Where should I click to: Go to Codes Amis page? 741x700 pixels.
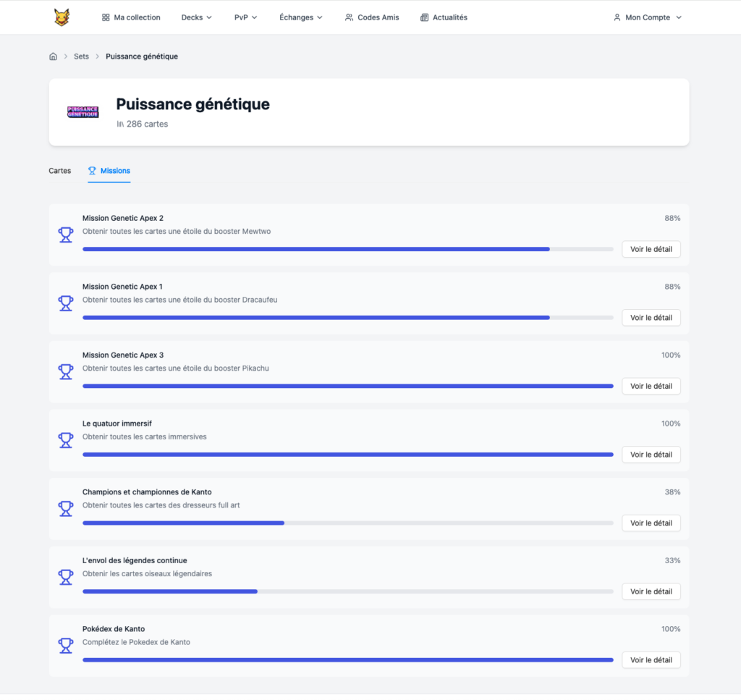coord(372,17)
